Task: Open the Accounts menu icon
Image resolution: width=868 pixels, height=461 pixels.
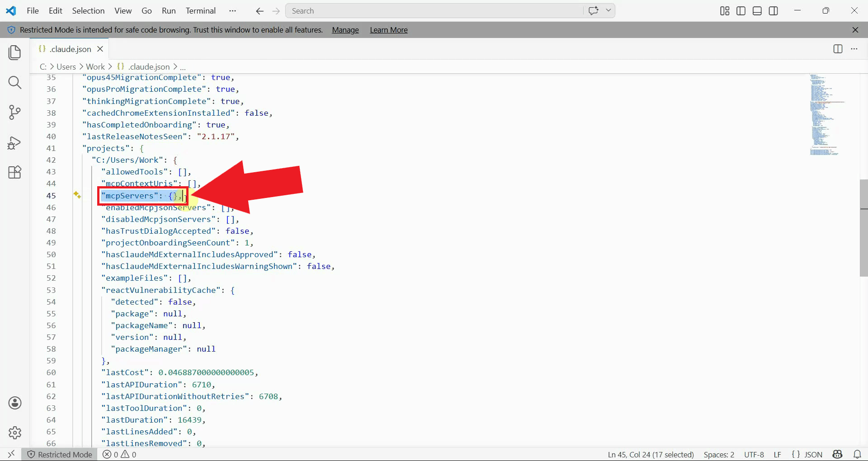Action: [x=15, y=403]
